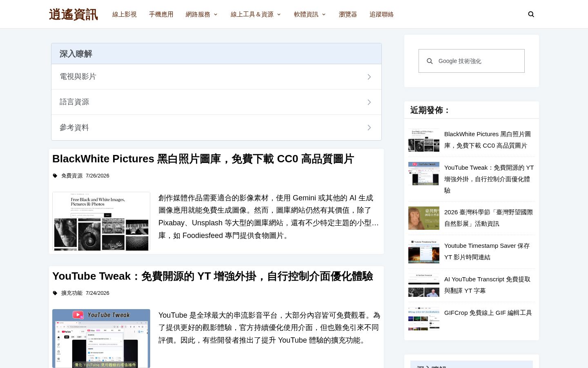Expand the 軟體資訊 dropdown menu
This screenshot has width=588, height=368.
point(310,14)
